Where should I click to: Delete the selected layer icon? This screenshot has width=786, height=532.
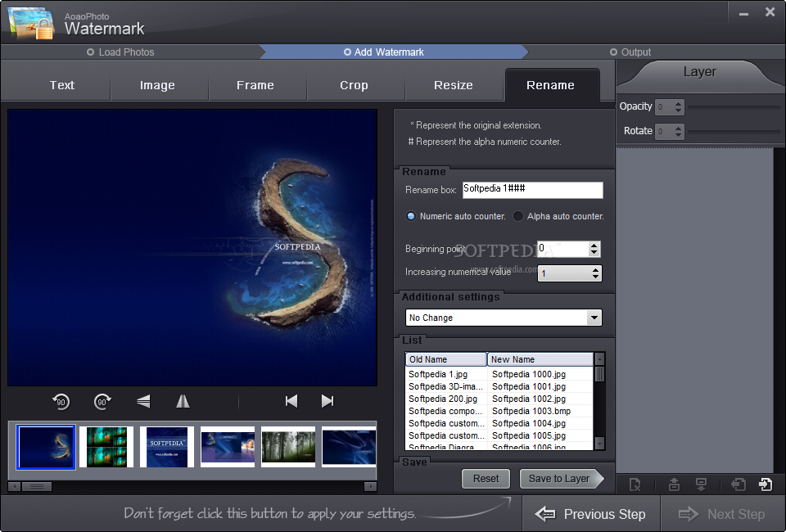tap(635, 485)
